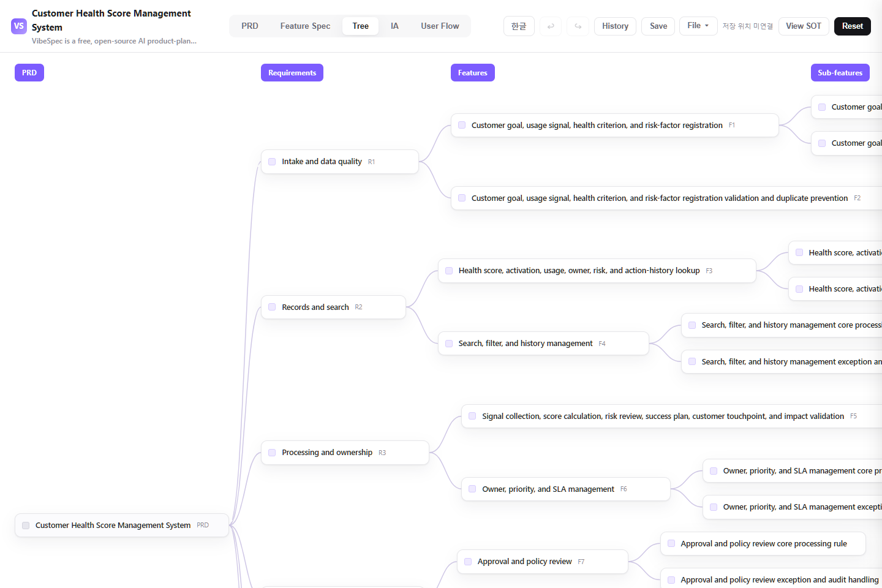Viewport: 882px width, 588px height.
Task: Click the View SOT button
Action: [x=804, y=26]
